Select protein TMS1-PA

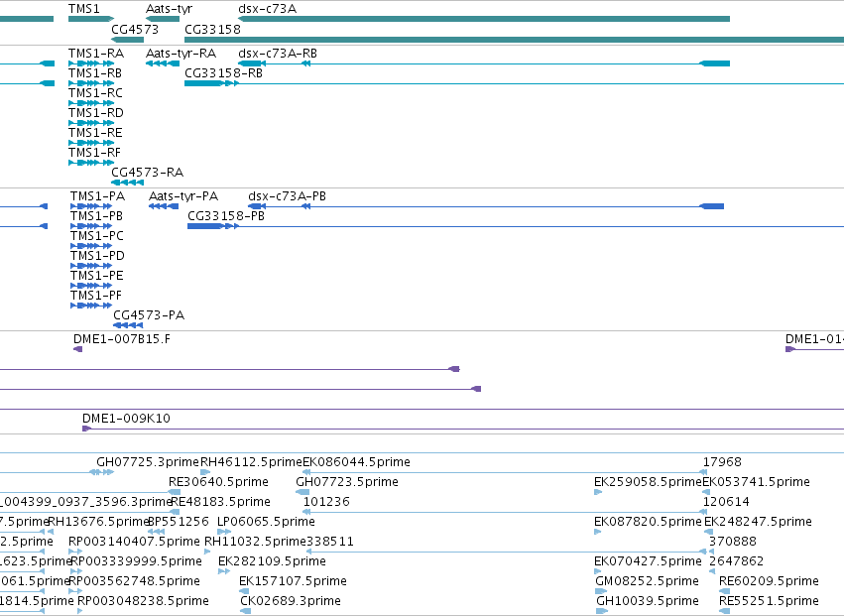click(97, 196)
